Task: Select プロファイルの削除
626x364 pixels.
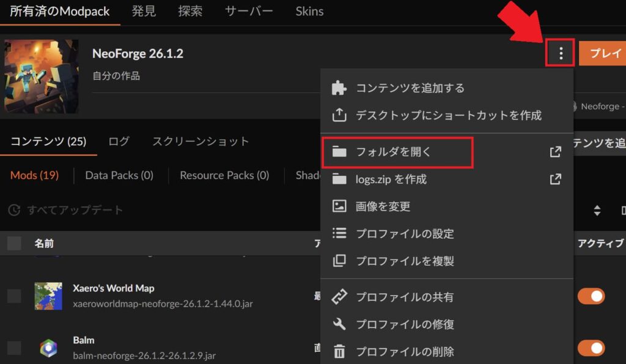Action: pyautogui.click(x=447, y=351)
